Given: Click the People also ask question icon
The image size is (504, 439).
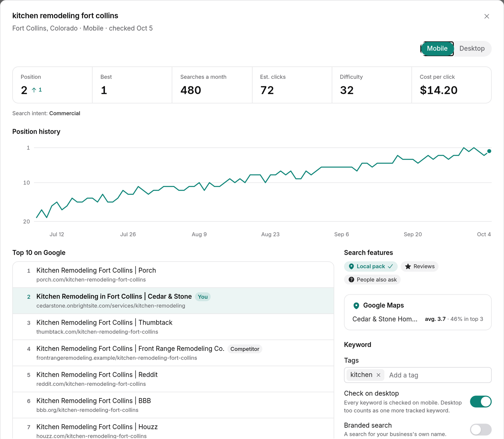Looking at the screenshot, I should 351,280.
